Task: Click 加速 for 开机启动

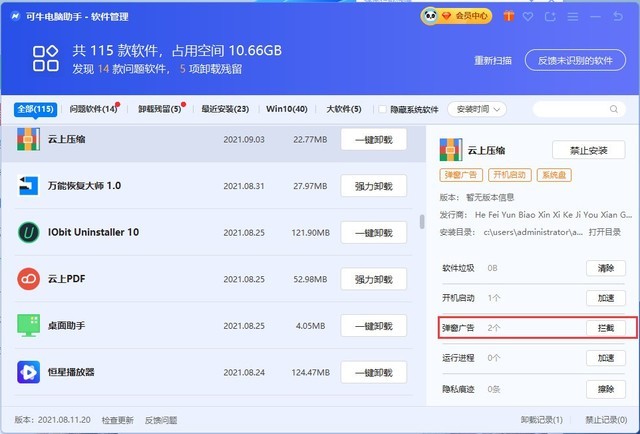Action: [606, 298]
